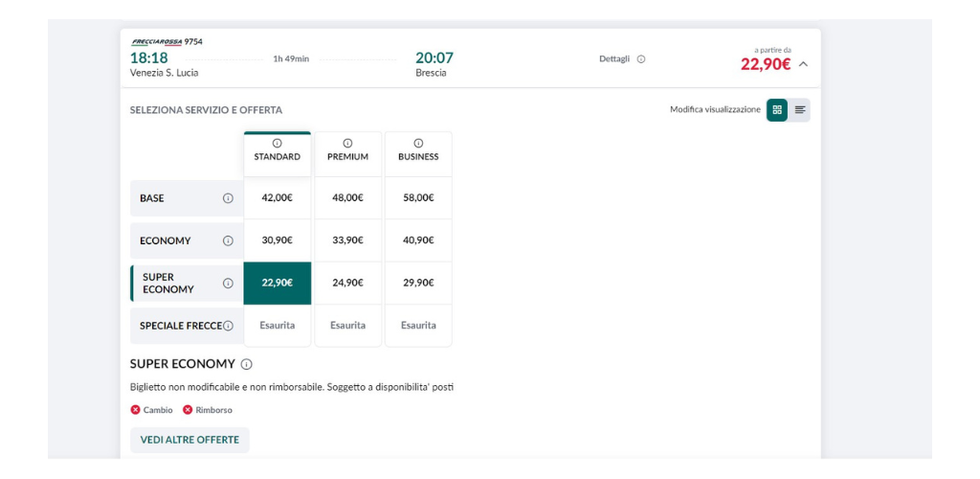Choose Base Premium fare 48,00€
The width and height of the screenshot is (980, 479).
[347, 197]
